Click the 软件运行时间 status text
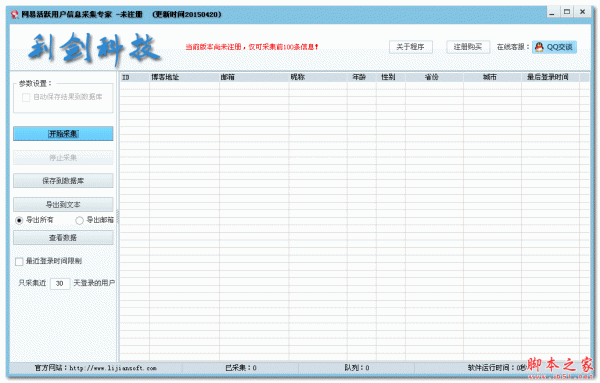Image resolution: width=600 pixels, height=383 pixels. 497,368
